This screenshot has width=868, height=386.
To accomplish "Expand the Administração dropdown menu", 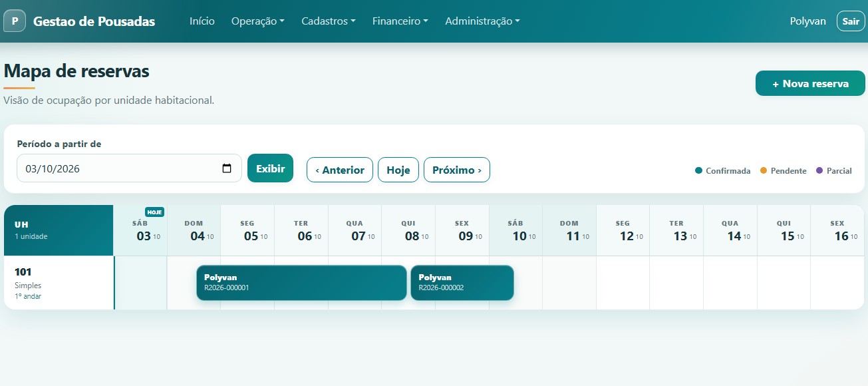I will tap(483, 21).
